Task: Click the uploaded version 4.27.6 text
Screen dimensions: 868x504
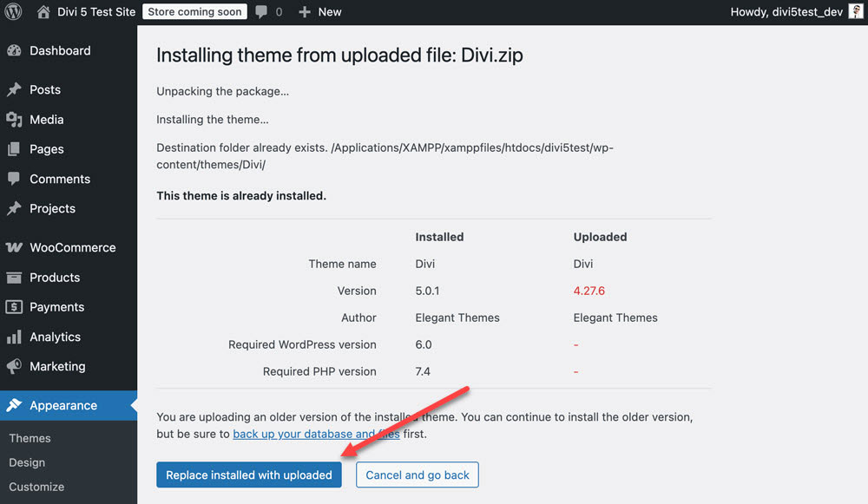Action: pyautogui.click(x=589, y=291)
